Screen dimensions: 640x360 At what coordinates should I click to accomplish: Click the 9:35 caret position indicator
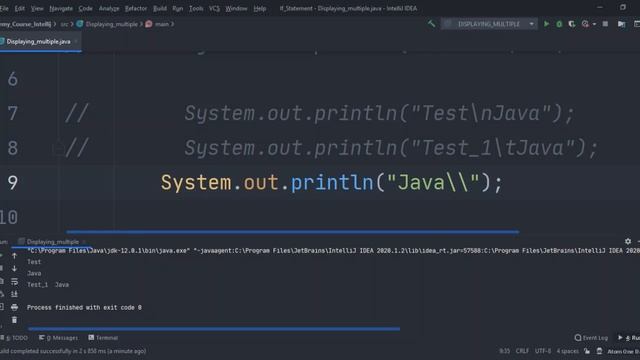point(504,351)
